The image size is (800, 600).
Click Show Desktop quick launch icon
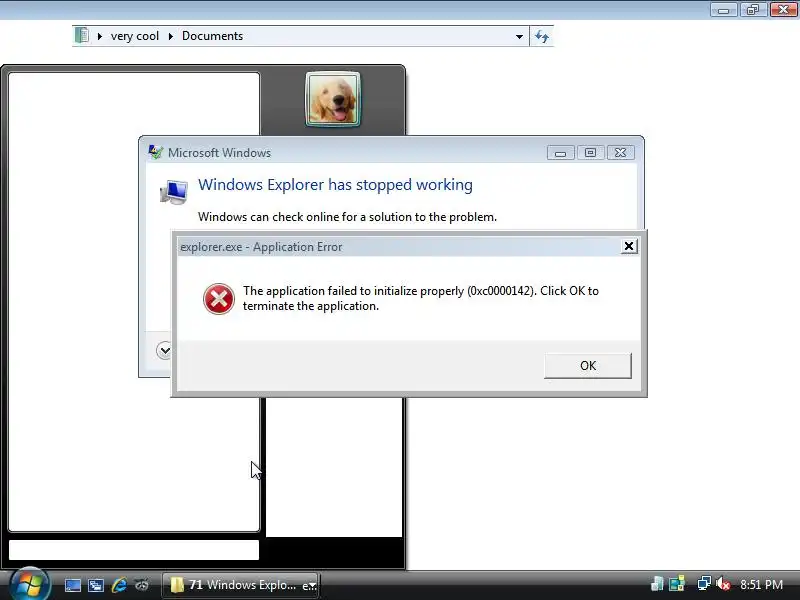pyautogui.click(x=72, y=585)
